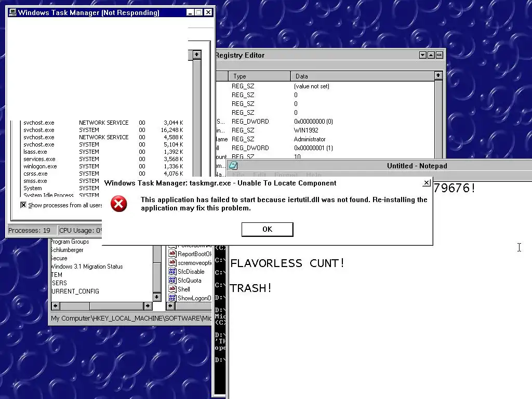
Task: Click the TRASH! line in Notepad
Action: [x=251, y=288]
